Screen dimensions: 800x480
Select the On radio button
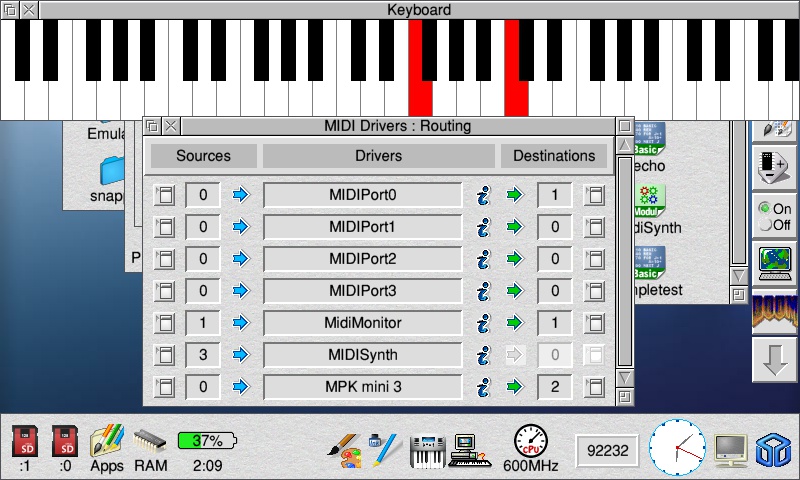(765, 208)
